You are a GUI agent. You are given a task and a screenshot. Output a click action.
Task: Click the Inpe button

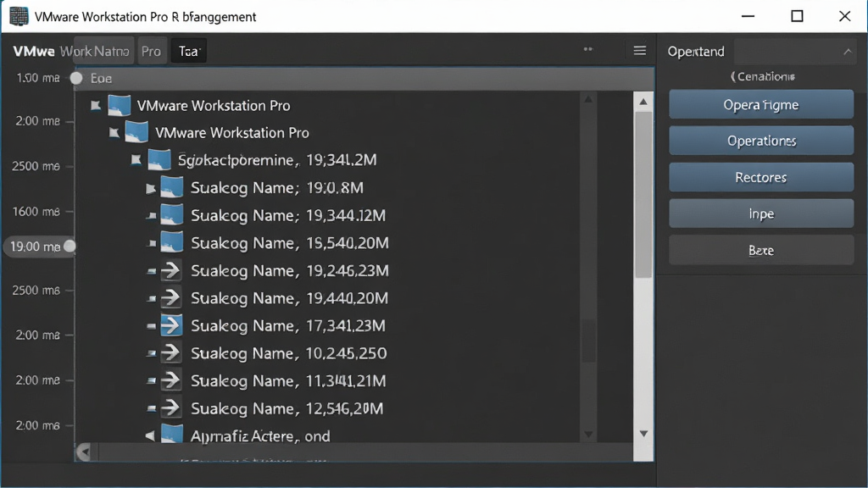(761, 214)
